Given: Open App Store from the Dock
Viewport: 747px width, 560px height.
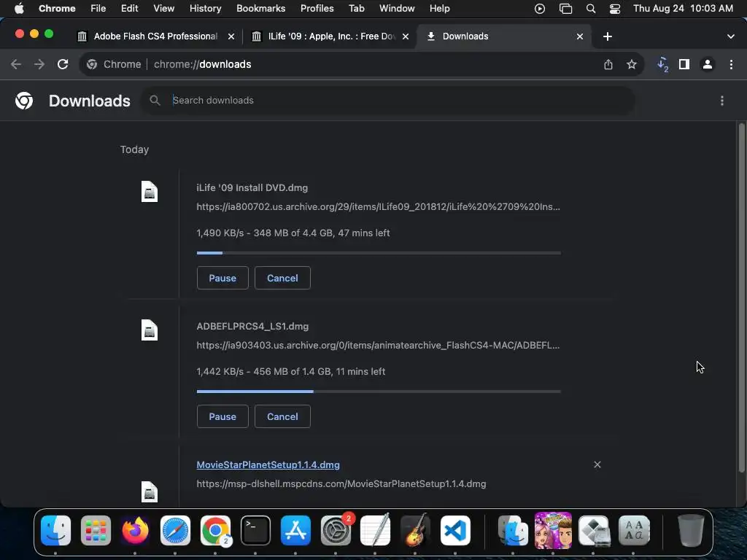Looking at the screenshot, I should click(x=295, y=531).
